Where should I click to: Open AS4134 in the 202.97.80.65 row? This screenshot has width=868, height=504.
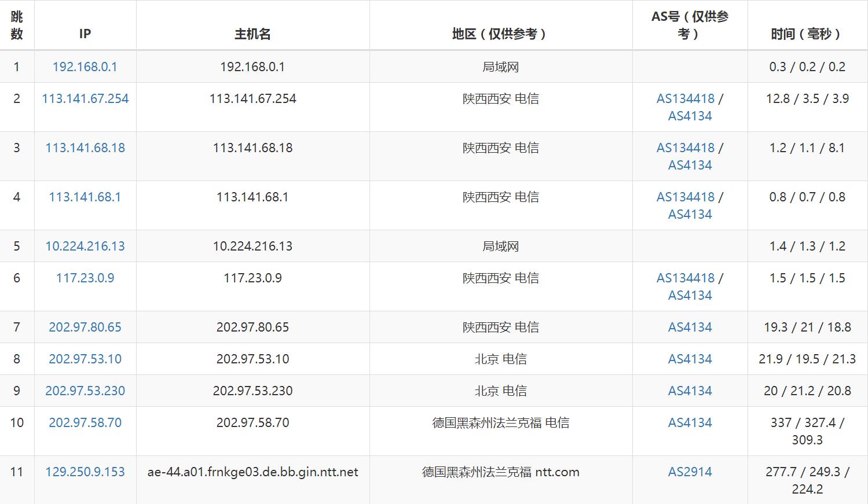[690, 327]
